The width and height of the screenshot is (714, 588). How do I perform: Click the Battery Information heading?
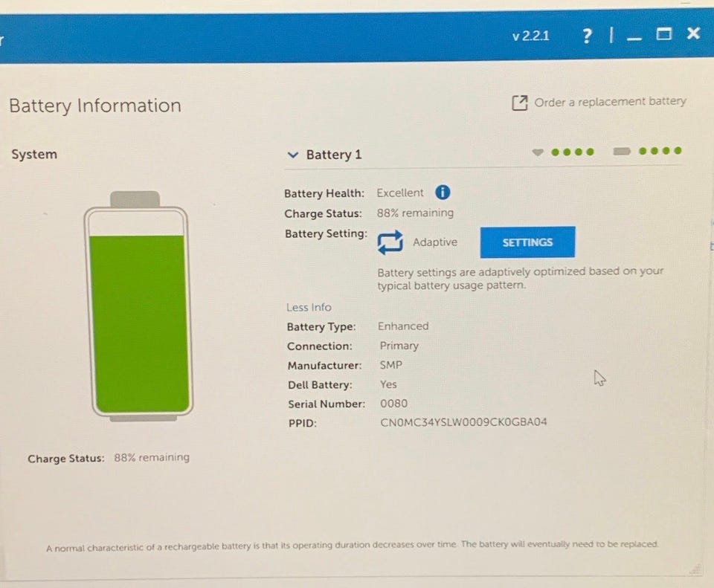(x=95, y=106)
